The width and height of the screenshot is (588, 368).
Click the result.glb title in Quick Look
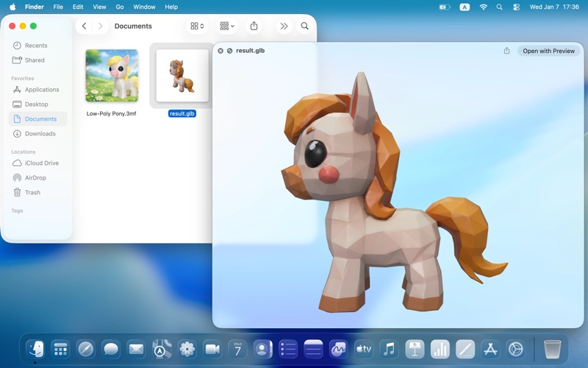tap(250, 51)
